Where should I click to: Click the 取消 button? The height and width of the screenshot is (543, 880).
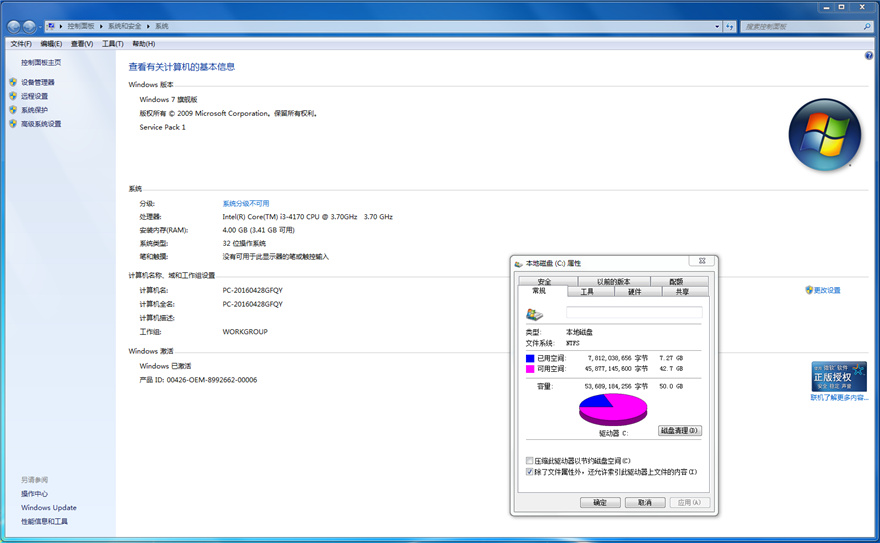pos(645,503)
